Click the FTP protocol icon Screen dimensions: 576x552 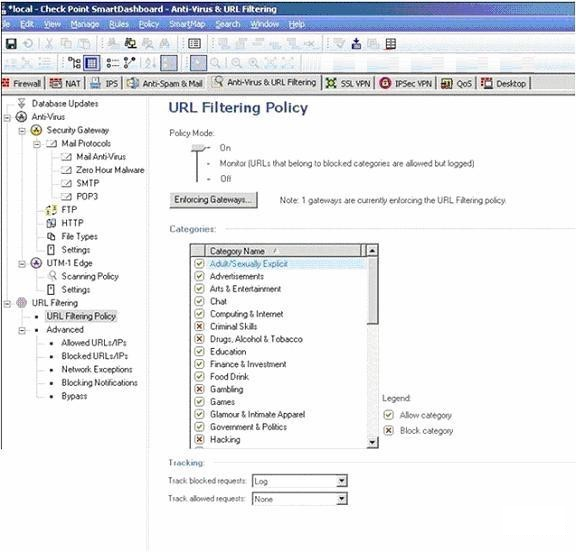coord(51,210)
